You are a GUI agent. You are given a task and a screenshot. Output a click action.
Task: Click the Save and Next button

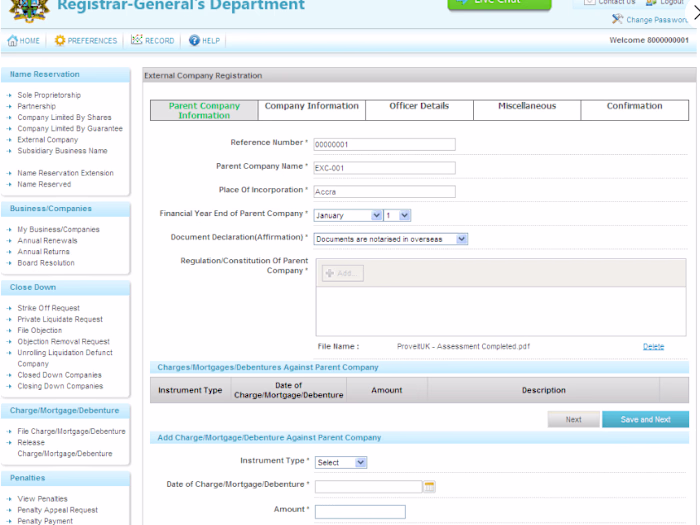click(x=645, y=420)
